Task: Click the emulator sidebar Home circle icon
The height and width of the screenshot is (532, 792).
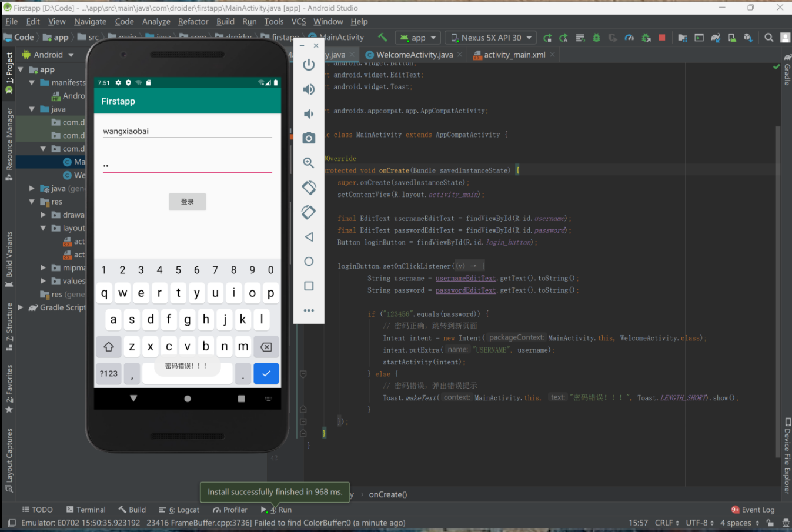Action: point(309,261)
